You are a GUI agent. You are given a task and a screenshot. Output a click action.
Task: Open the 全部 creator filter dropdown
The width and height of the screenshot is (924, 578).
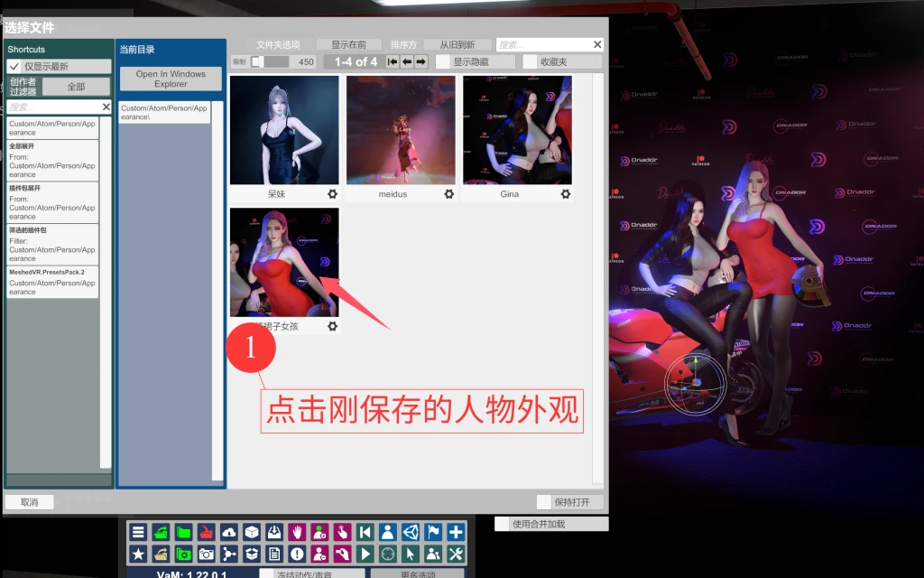click(76, 86)
